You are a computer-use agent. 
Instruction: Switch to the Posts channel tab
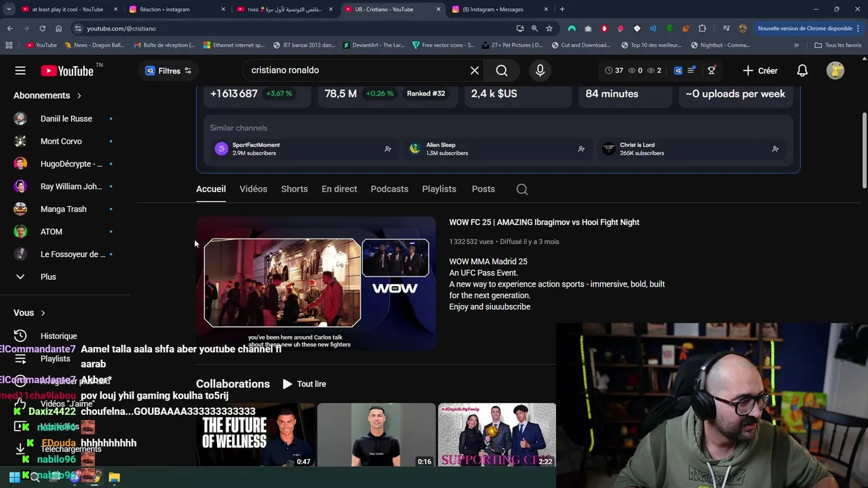coord(484,189)
